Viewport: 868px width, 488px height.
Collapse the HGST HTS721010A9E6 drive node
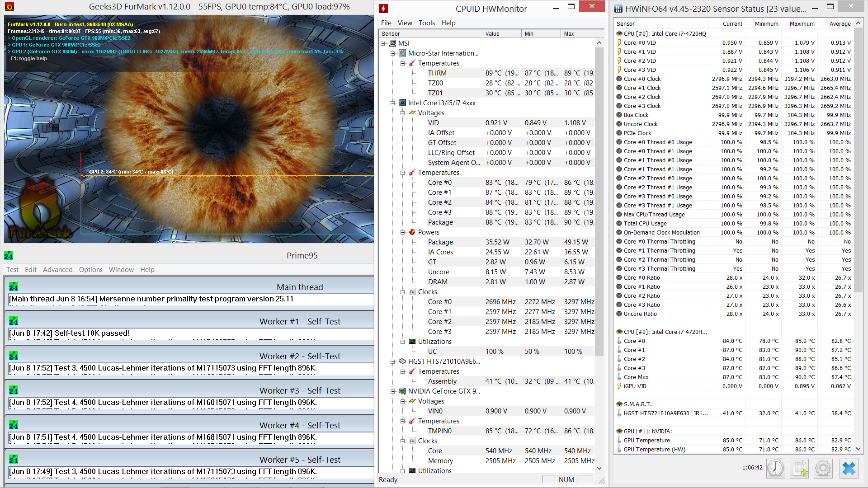tap(393, 361)
